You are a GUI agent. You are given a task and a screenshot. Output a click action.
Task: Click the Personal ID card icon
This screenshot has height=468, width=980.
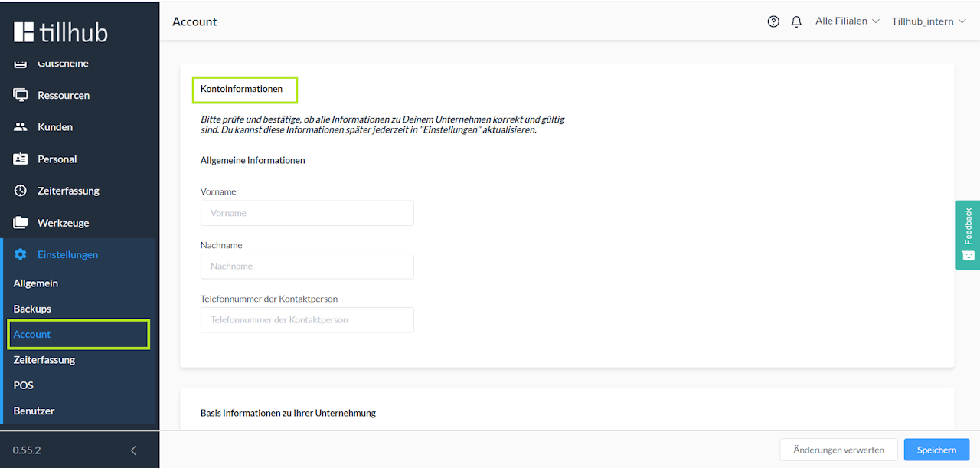pyautogui.click(x=21, y=159)
